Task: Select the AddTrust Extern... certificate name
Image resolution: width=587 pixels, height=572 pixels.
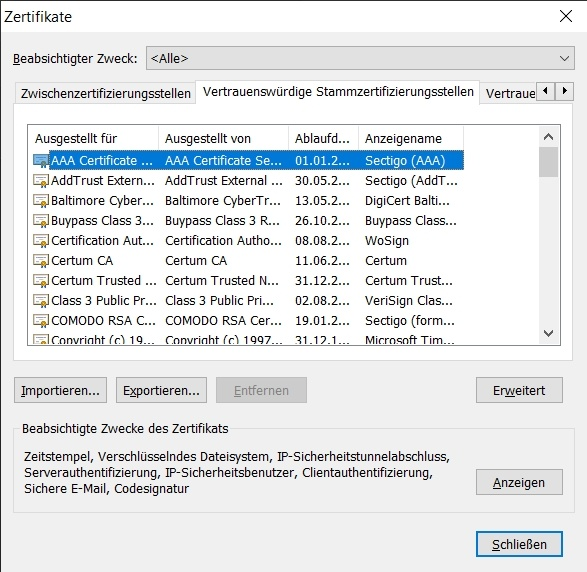Action: click(x=103, y=181)
